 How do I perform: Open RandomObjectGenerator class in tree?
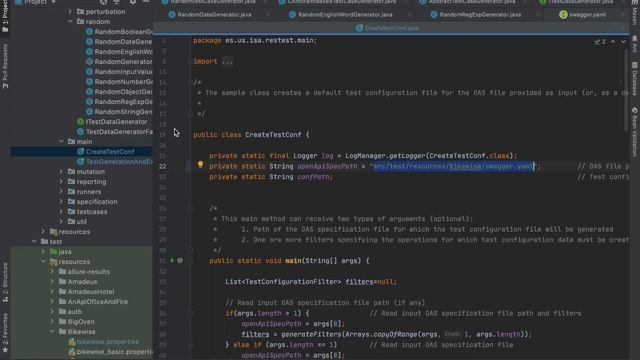[x=119, y=91]
